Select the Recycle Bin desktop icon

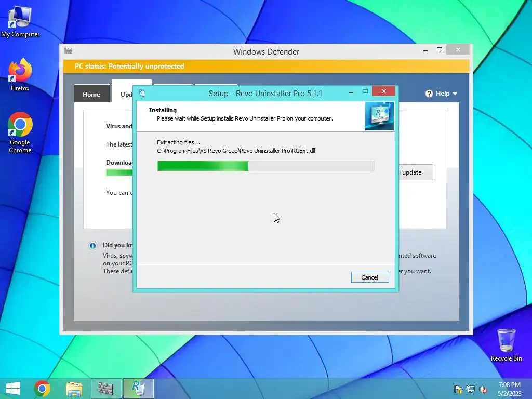[x=506, y=345]
